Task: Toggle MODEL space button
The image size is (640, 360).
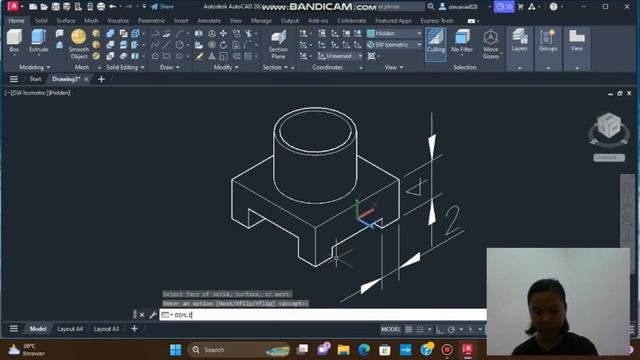Action: point(391,329)
